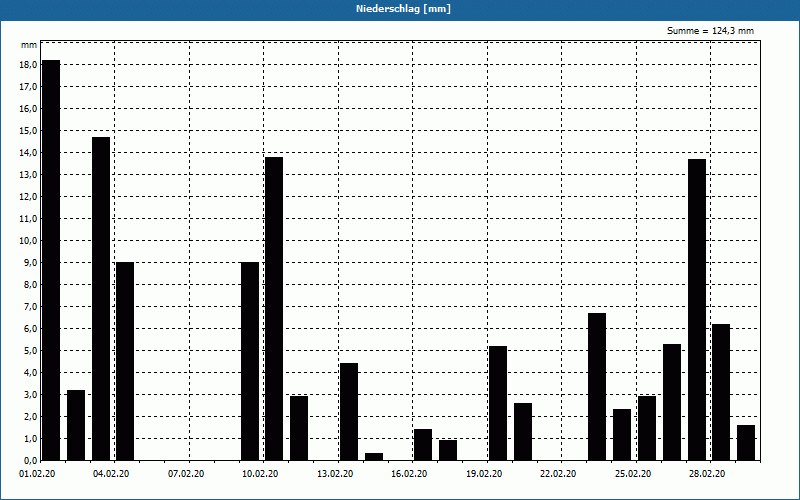Screen dimensions: 800x500
Task: Click the 5,3 mm bar right of 25.02.20
Action: pos(672,402)
